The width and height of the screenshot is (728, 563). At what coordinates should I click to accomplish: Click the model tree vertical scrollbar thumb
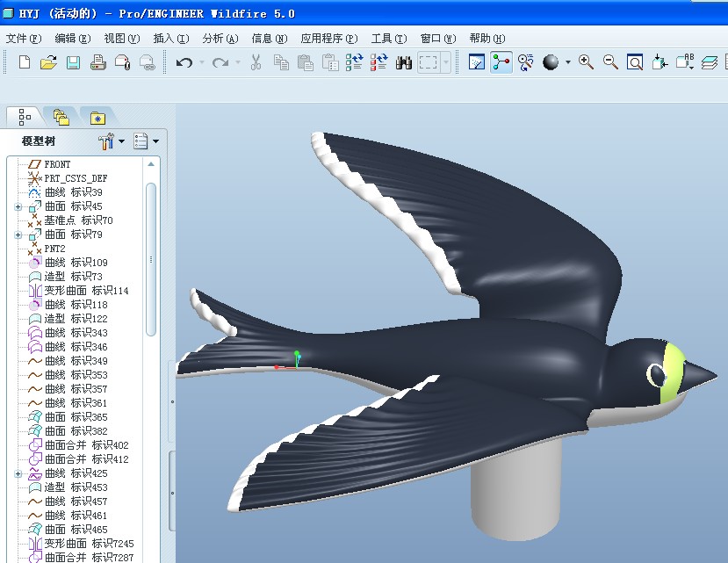151,259
